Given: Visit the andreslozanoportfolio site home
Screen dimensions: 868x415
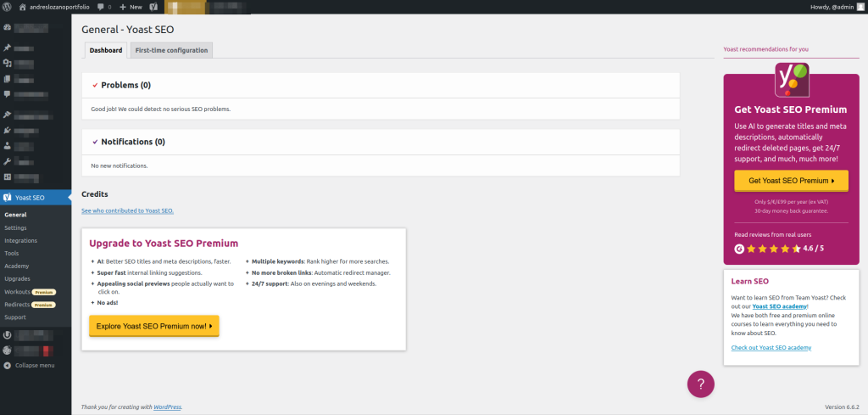Looking at the screenshot, I should click(x=53, y=7).
